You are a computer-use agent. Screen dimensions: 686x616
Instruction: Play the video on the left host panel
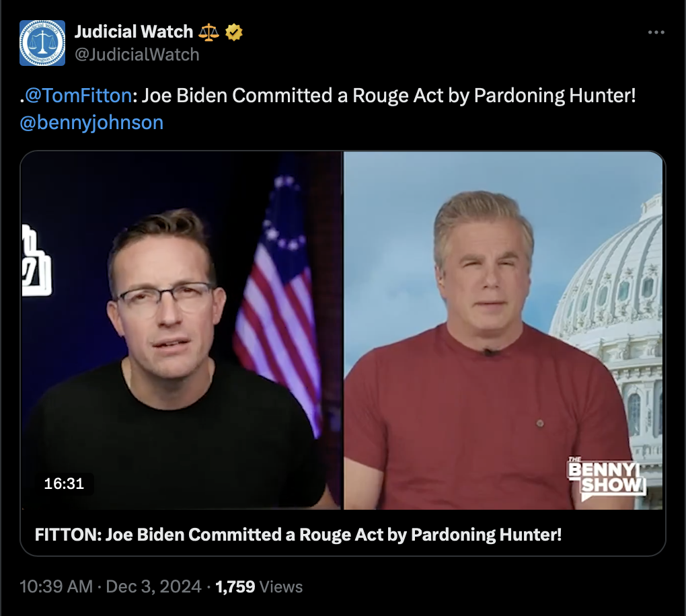(x=181, y=330)
